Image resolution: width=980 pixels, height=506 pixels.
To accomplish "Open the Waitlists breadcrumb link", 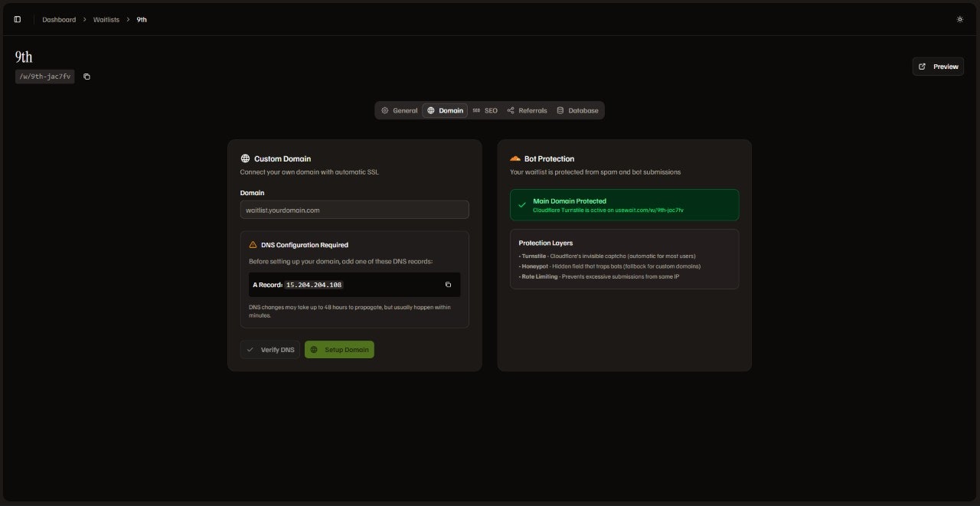I will click(x=106, y=19).
